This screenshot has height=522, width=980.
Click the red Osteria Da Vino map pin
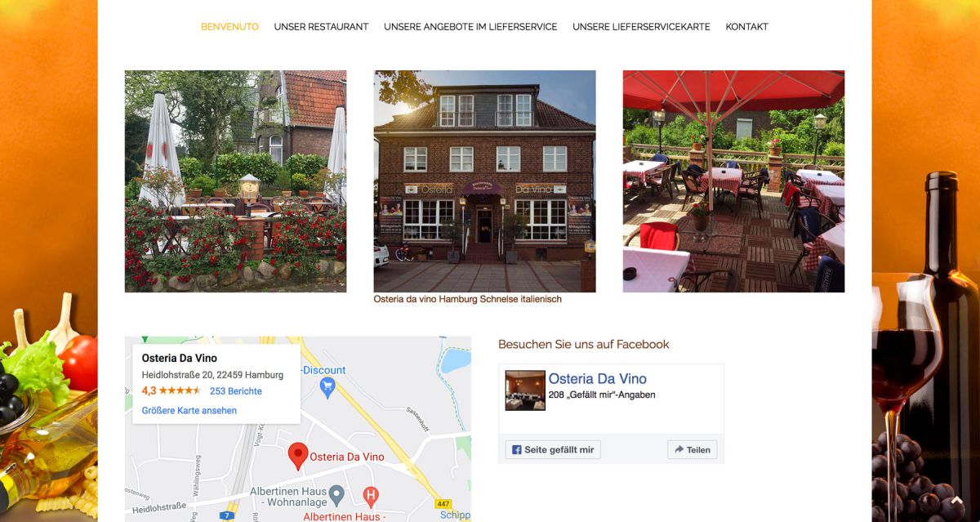(298, 456)
